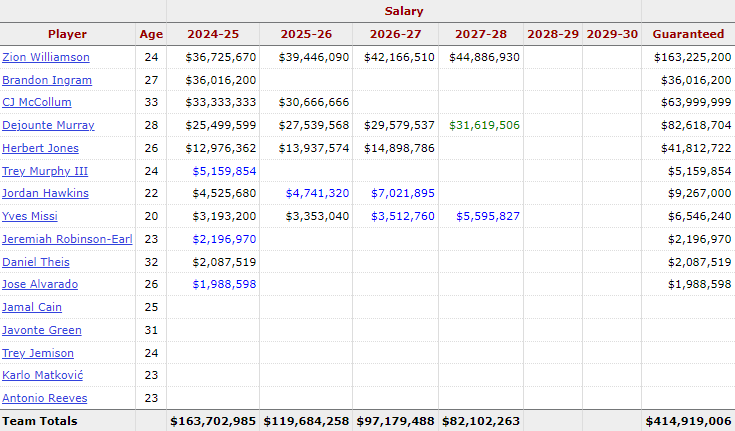Click the 2027-28 column header
Screen dimensions: 735x431
[481, 34]
